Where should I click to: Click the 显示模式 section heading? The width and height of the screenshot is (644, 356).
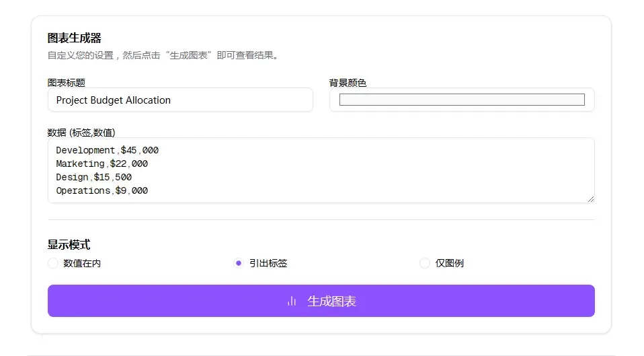(69, 244)
